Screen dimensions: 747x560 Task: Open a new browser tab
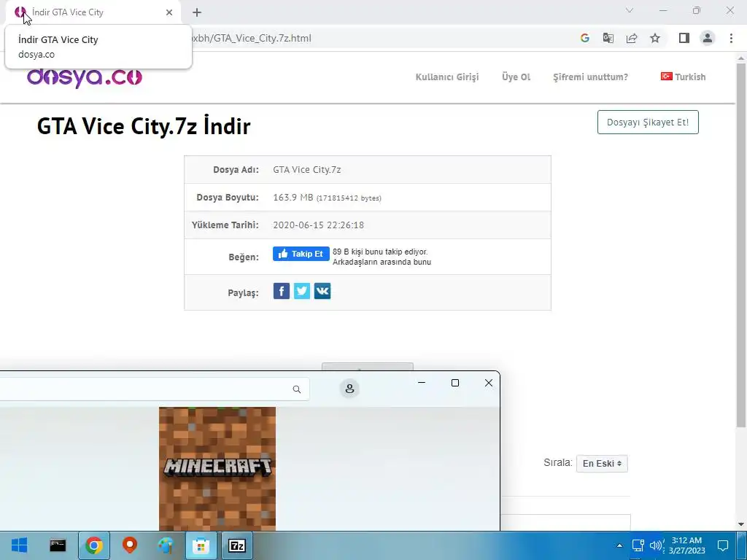pyautogui.click(x=197, y=12)
